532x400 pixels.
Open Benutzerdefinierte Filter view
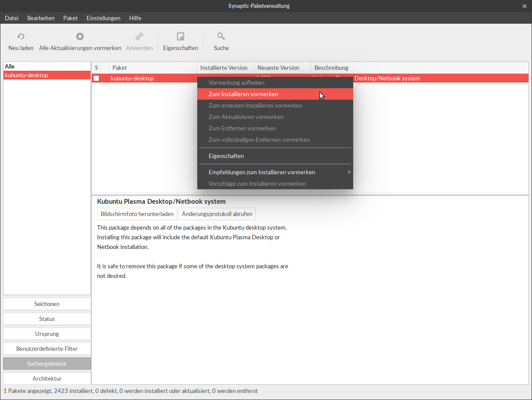(47, 349)
